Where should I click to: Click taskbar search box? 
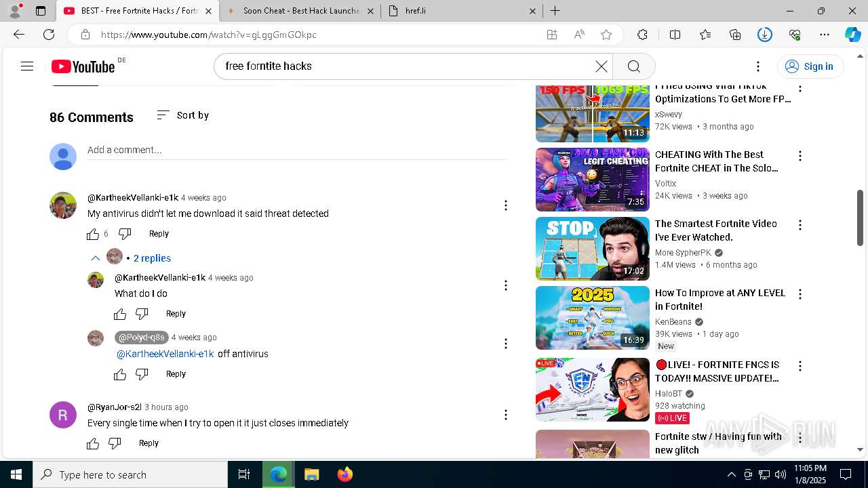coord(130,474)
